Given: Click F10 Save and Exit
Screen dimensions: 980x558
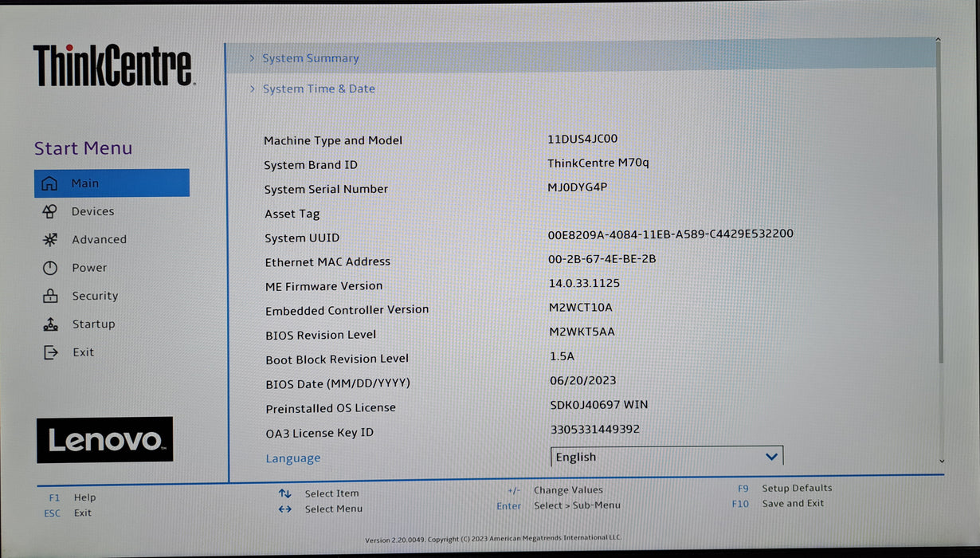Looking at the screenshot, I should tap(778, 503).
